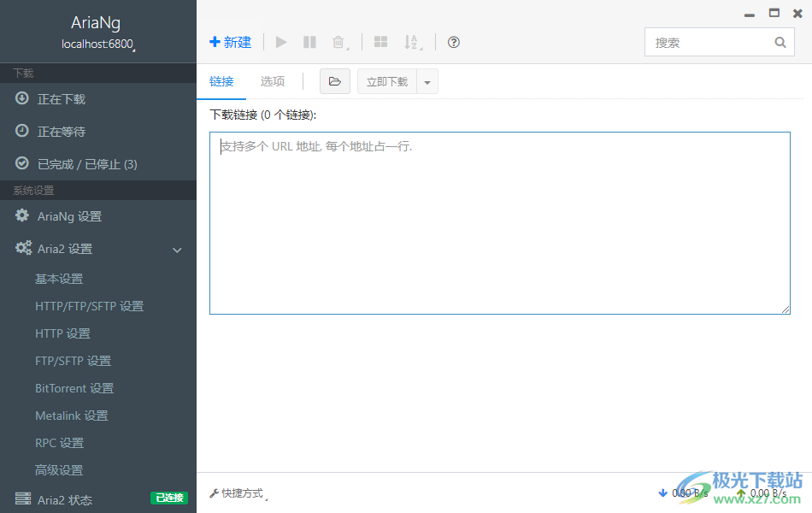812x513 pixels.
Task: Click the AriaNg logo title
Action: coord(96,23)
